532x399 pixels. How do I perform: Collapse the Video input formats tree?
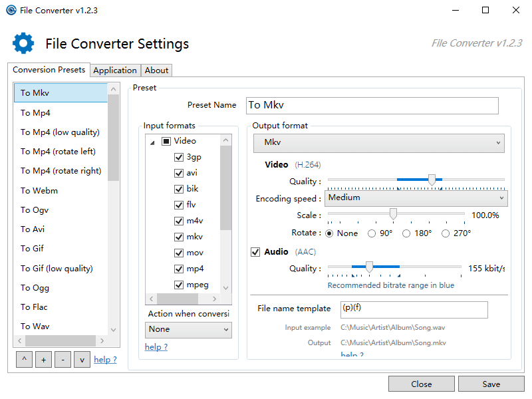tap(152, 142)
